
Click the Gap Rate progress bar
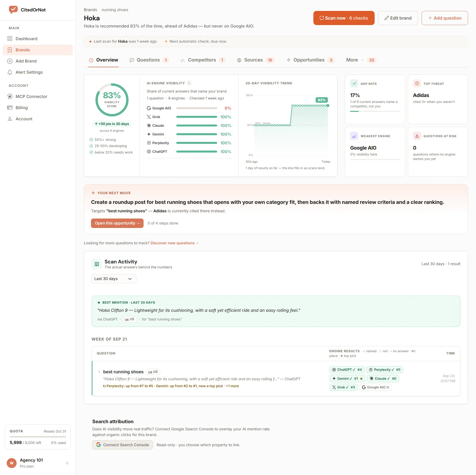pyautogui.click(x=375, y=111)
